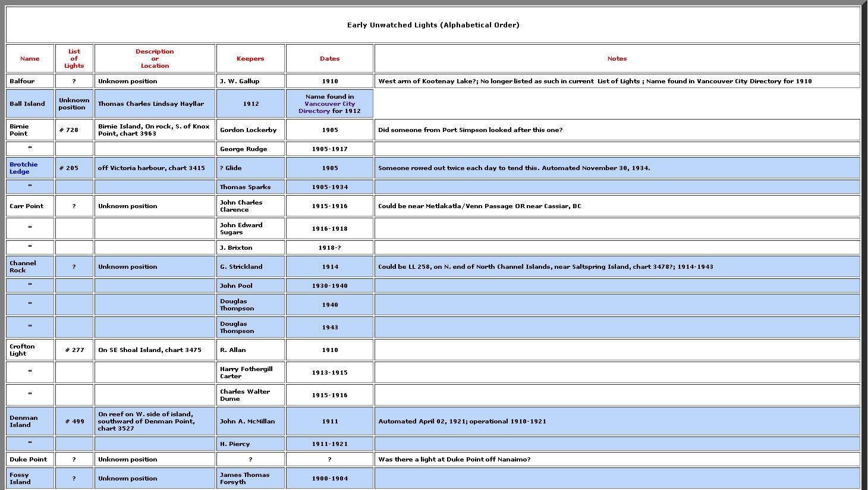Select the '1900-1904' date cell
Screen dimensions: 868x490
(x=329, y=478)
